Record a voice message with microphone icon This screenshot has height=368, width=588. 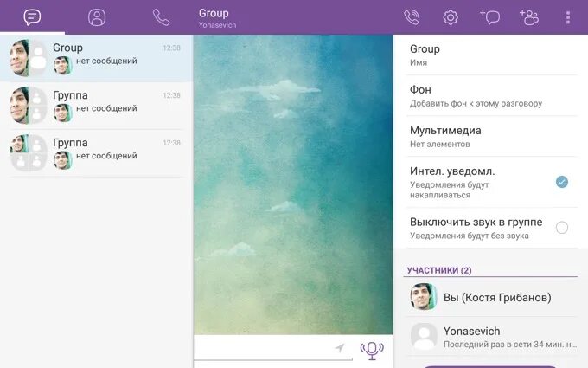point(372,351)
